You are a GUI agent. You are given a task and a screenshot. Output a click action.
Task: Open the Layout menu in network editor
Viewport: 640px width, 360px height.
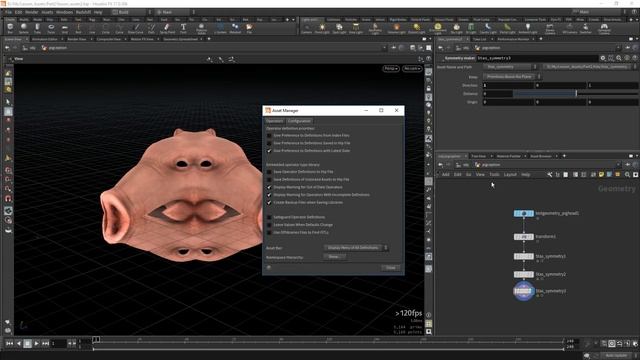[x=510, y=175]
